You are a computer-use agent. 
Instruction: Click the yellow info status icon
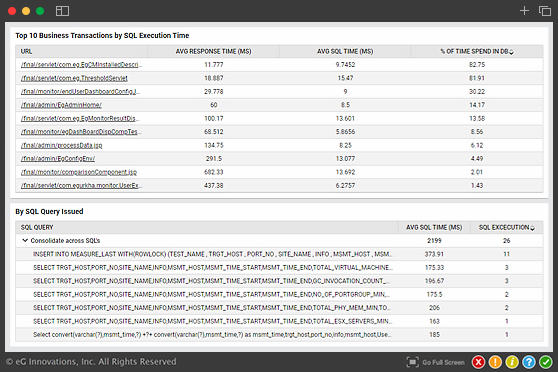point(512,362)
